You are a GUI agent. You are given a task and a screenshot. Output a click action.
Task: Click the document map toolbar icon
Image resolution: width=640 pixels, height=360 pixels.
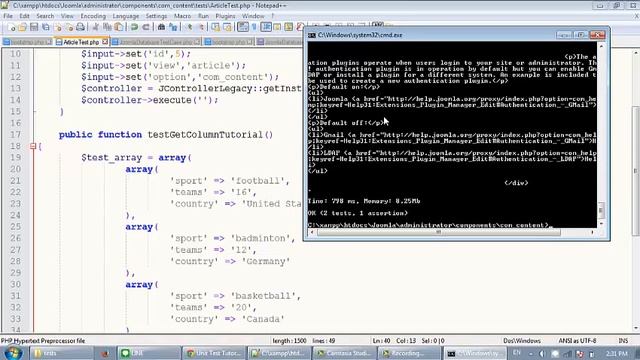click(289, 27)
